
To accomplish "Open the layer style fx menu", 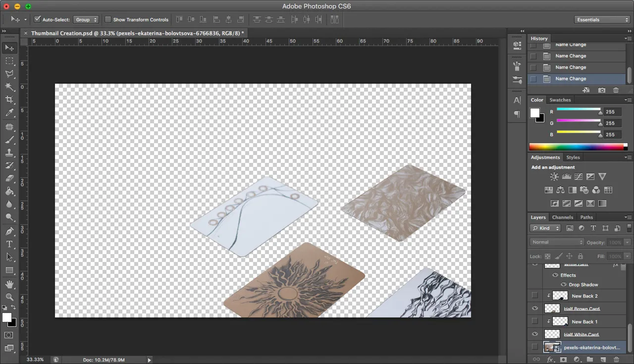I will coord(550,360).
